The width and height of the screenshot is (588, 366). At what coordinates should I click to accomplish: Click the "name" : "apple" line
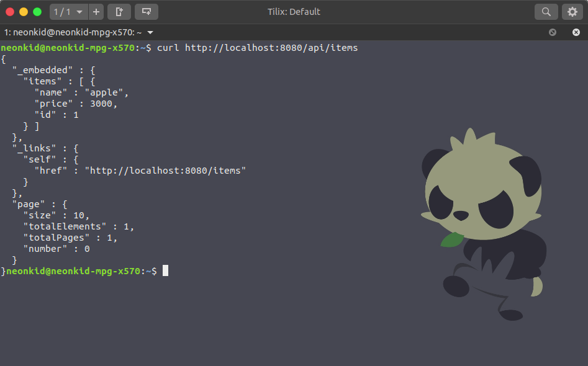pyautogui.click(x=81, y=92)
